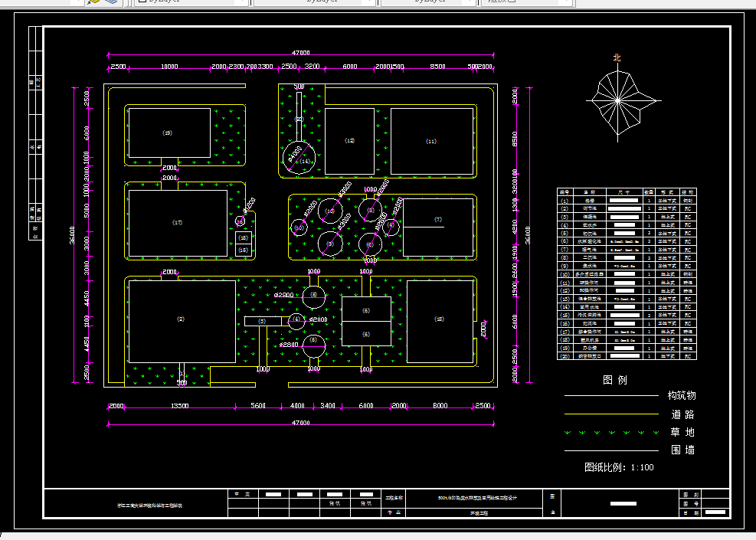The height and width of the screenshot is (540, 756).
Task: Select the 10000 dimension text
Action: [x=169, y=67]
